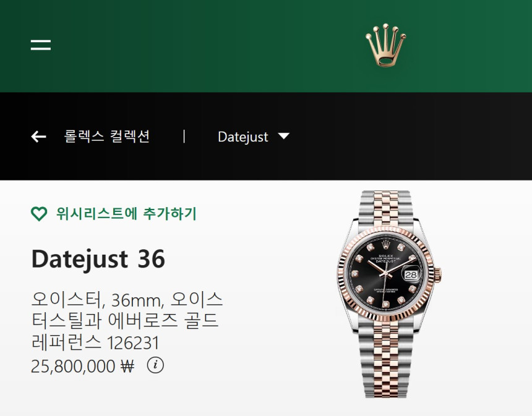Screen dimensions: 532x416
Task: Open the hamburger navigation menu
Action: pos(41,45)
